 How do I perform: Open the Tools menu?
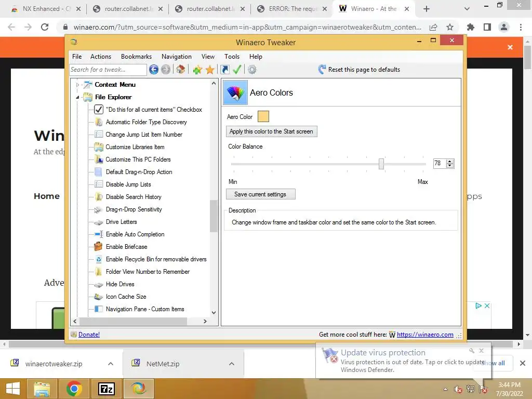click(232, 57)
